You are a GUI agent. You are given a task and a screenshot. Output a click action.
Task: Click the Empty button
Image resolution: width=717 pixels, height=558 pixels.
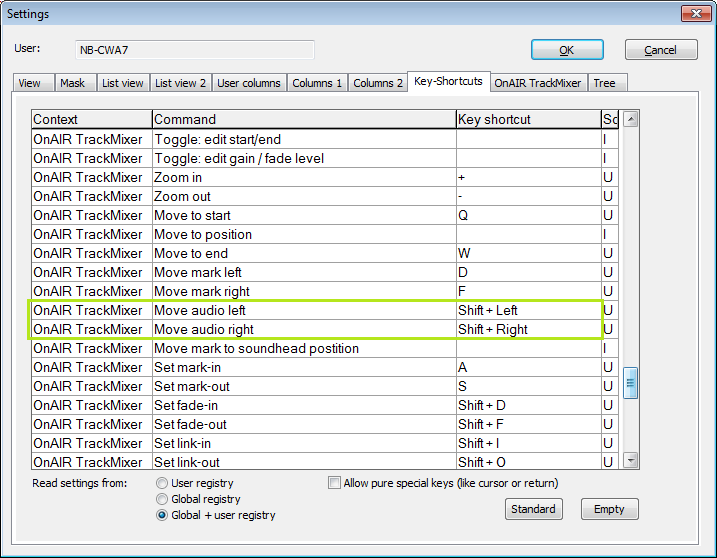[x=609, y=509]
